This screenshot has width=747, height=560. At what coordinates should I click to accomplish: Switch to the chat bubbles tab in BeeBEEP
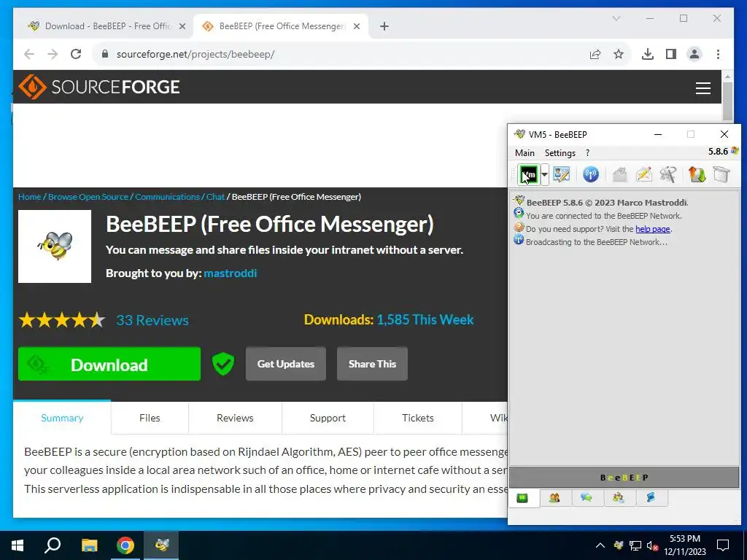point(587,498)
